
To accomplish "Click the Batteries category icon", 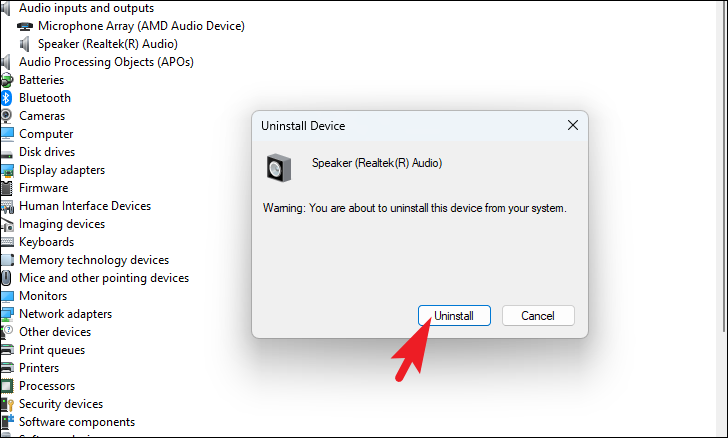I will coord(6,80).
